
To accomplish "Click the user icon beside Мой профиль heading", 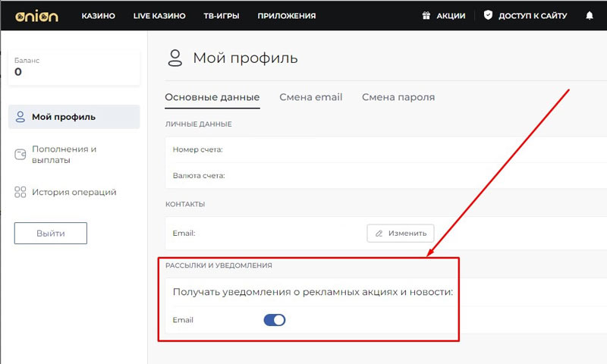I will tap(175, 58).
